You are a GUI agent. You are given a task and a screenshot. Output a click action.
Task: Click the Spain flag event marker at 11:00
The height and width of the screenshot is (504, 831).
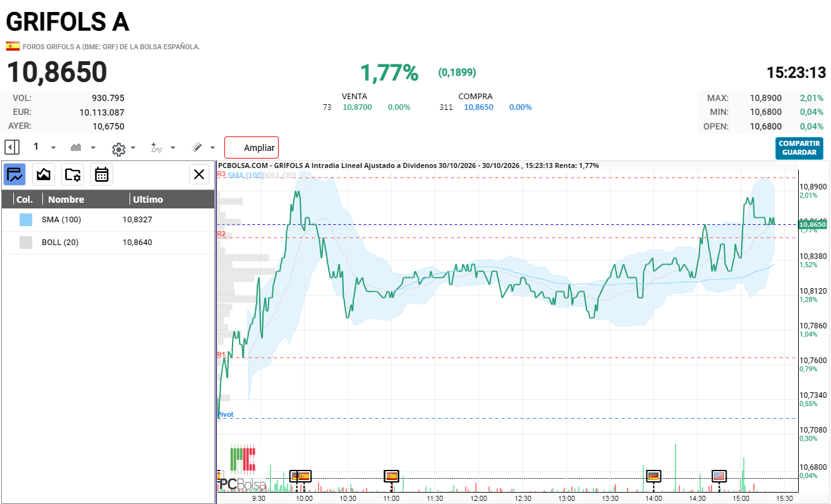[391, 476]
